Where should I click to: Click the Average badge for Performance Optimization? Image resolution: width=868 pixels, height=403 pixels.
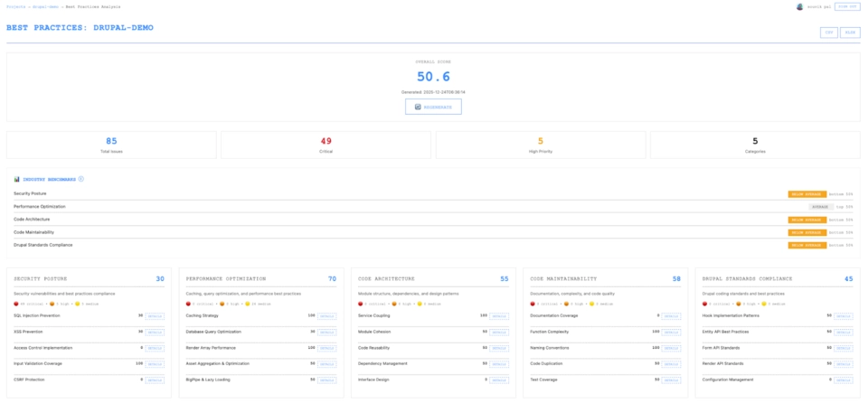click(x=820, y=207)
